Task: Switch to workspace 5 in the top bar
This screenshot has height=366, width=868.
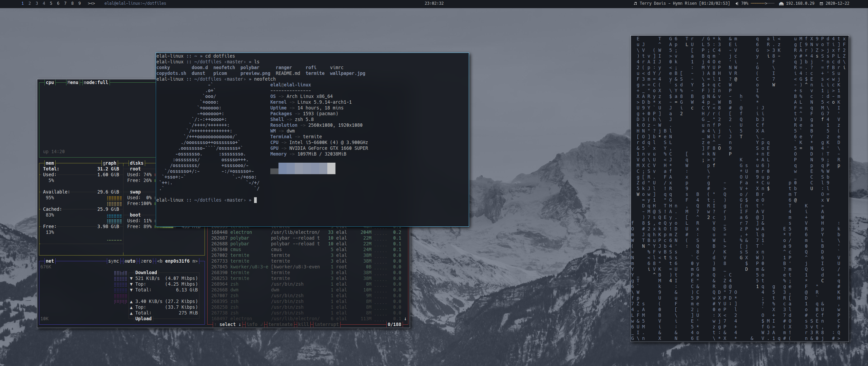Action: pyautogui.click(x=51, y=3)
